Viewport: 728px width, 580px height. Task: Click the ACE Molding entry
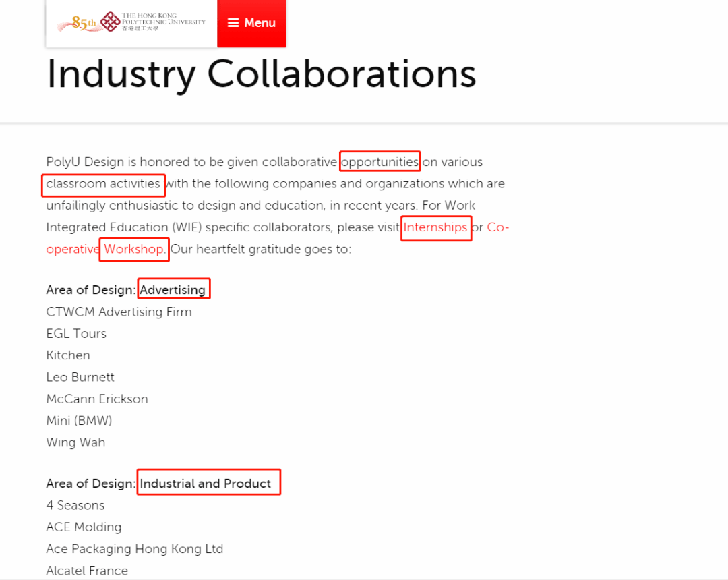click(x=84, y=527)
